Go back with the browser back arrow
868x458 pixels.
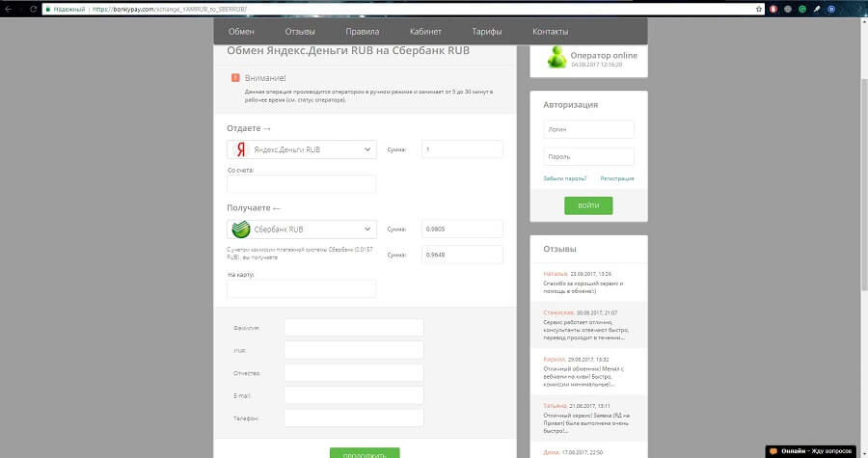9,9
